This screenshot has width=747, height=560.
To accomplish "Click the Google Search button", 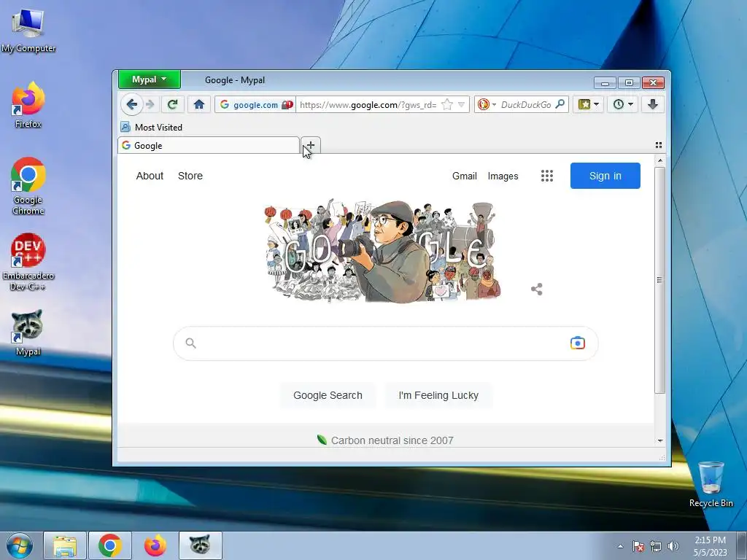I will coord(328,395).
